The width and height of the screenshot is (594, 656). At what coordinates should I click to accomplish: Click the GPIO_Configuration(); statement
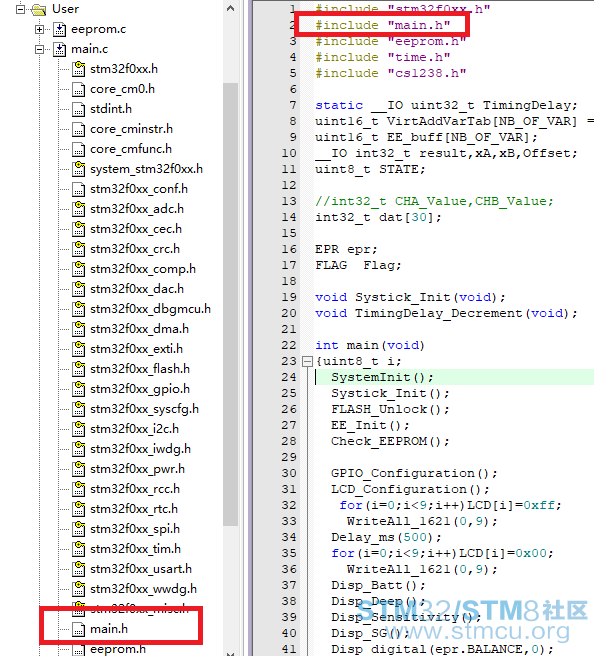tap(414, 473)
